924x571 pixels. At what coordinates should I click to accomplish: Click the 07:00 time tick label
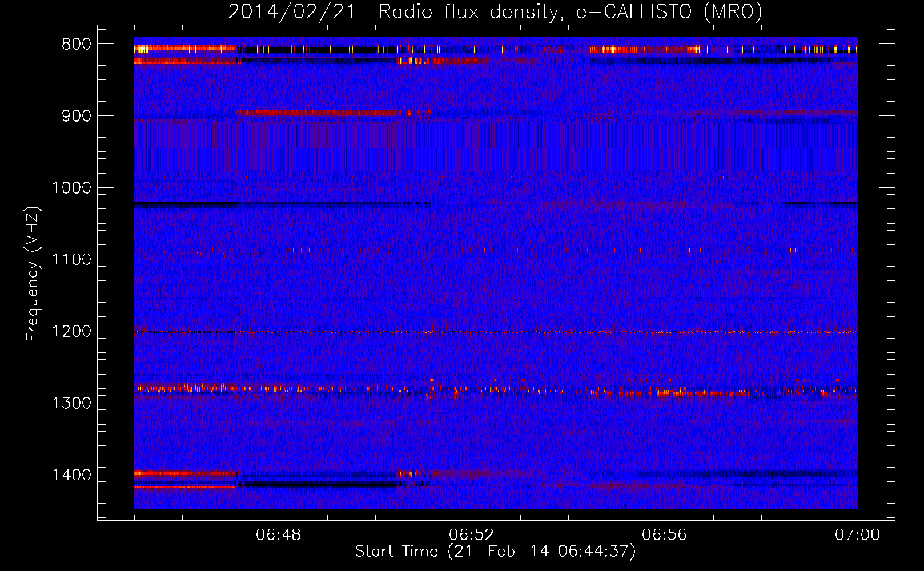(x=858, y=535)
